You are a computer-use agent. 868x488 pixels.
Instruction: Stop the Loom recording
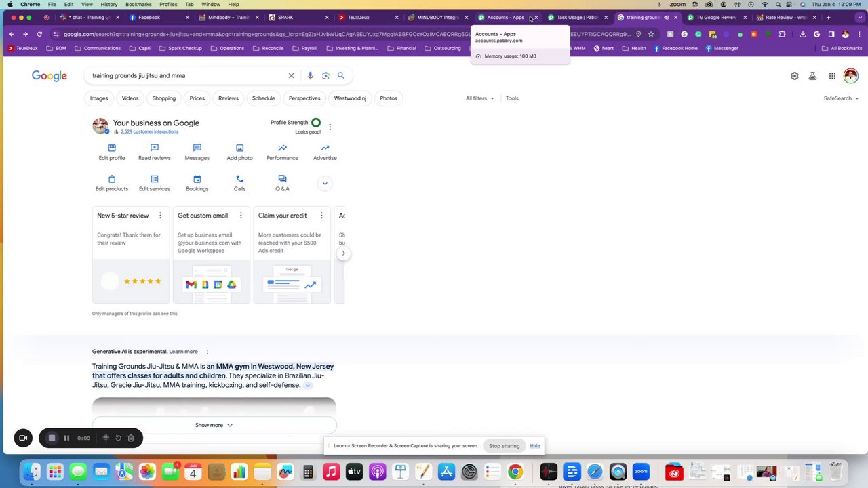(x=52, y=438)
